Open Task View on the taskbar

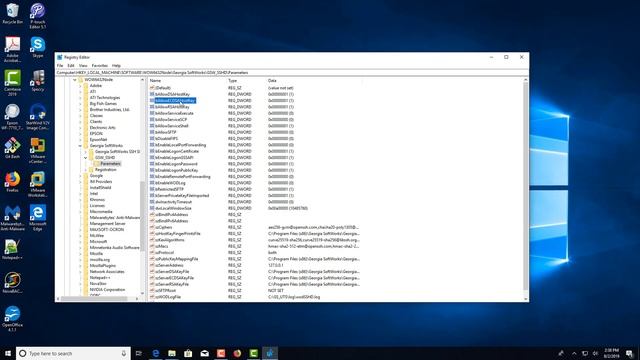[139, 353]
